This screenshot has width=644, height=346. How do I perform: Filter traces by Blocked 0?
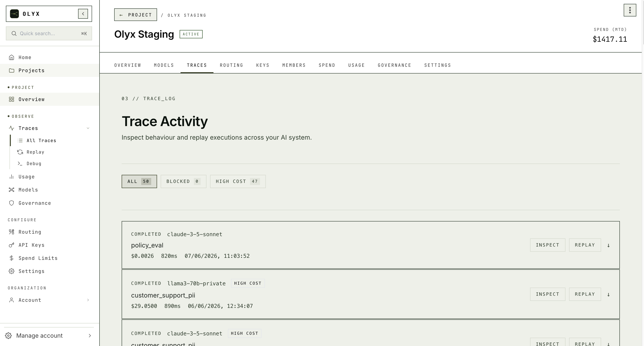click(x=183, y=181)
